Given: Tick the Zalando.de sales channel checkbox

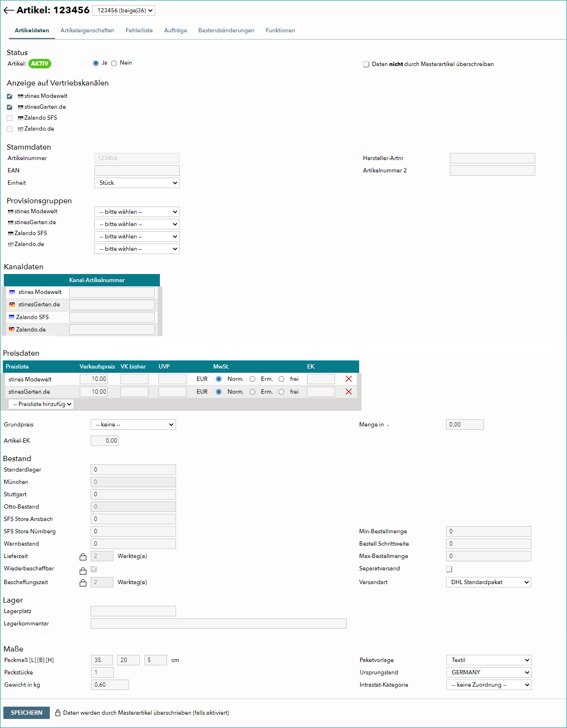Looking at the screenshot, I should click(x=9, y=129).
